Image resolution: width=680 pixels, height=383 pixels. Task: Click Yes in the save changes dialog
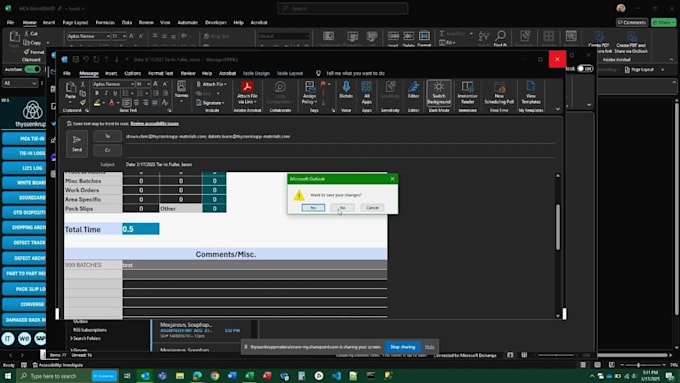[313, 208]
